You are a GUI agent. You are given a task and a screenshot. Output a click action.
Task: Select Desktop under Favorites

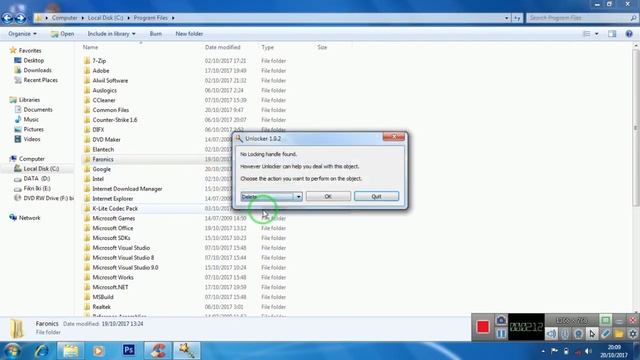coord(33,60)
